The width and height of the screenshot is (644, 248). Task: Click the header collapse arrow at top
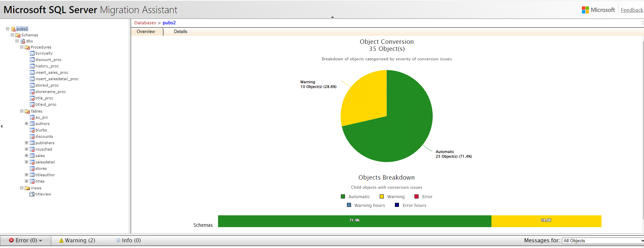tap(332, 17)
